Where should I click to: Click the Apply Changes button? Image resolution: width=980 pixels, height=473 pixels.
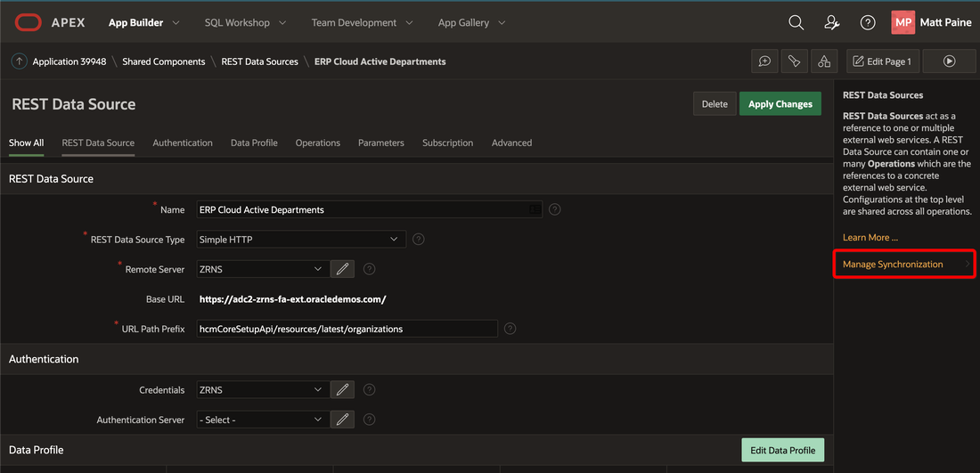pyautogui.click(x=780, y=103)
